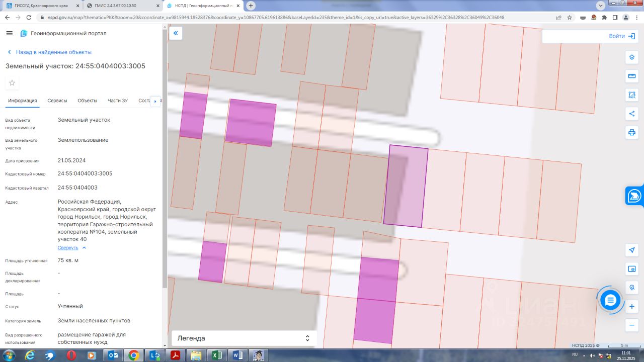Collapse the side panel with the double chevron

(176, 33)
